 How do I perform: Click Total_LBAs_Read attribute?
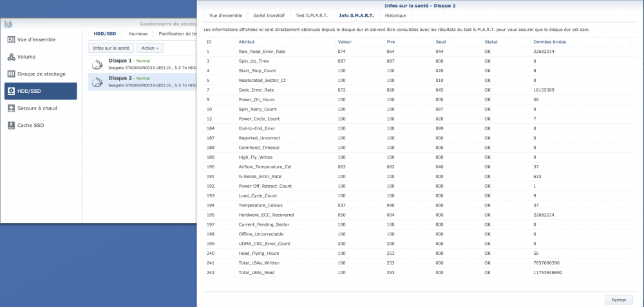[257, 272]
